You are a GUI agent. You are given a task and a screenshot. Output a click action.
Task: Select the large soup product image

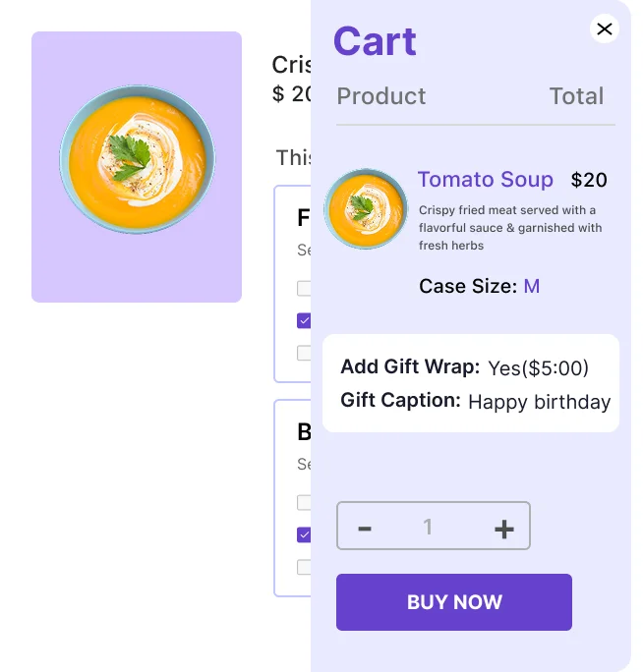click(x=137, y=166)
